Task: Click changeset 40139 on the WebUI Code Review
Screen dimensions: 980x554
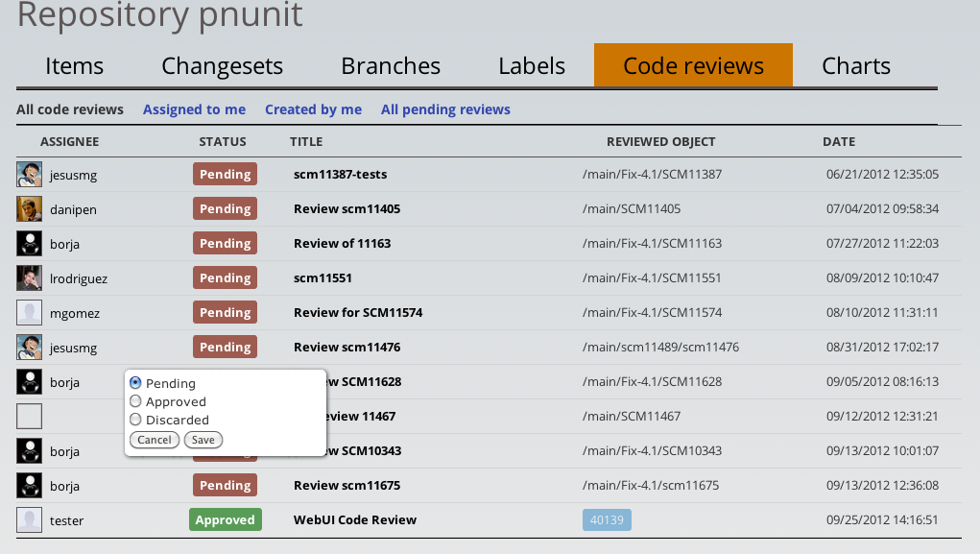Action: point(606,519)
